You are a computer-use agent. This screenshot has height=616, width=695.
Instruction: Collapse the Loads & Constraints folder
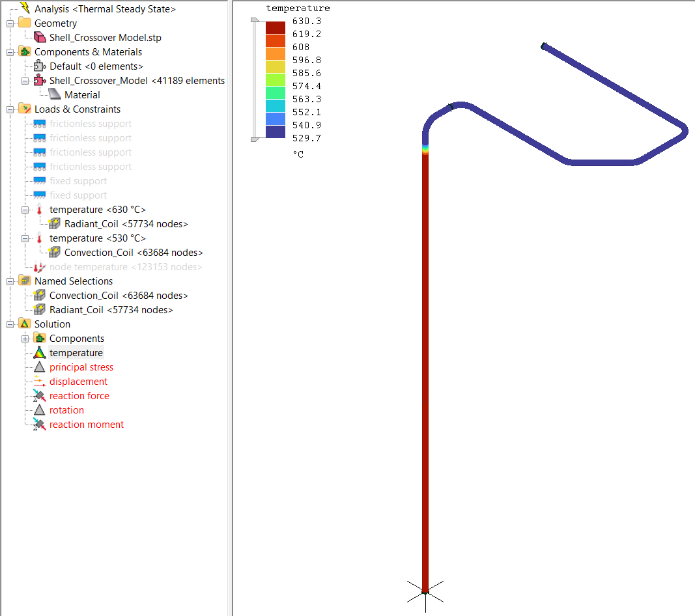coord(10,109)
